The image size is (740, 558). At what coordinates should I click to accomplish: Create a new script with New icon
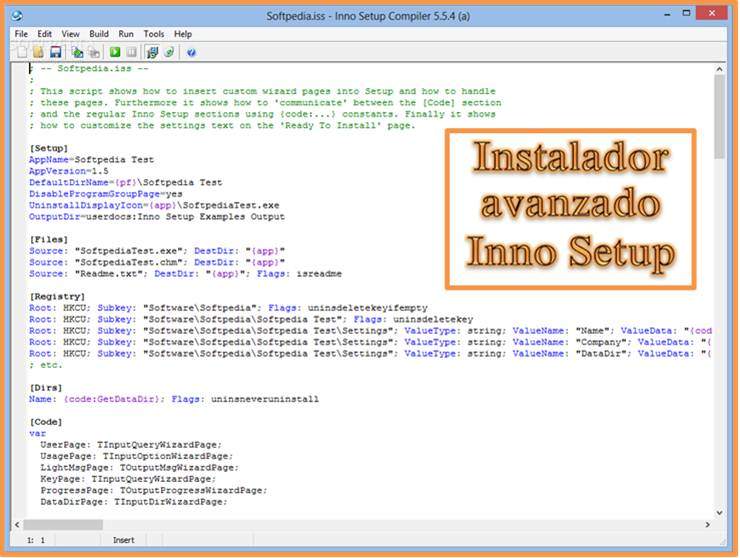pos(22,52)
